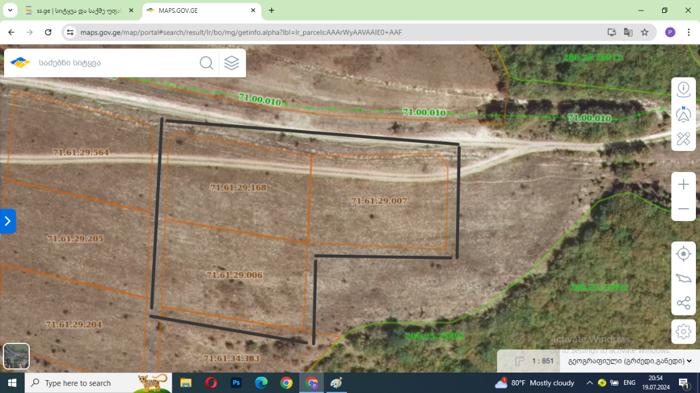The width and height of the screenshot is (700, 393).
Task: Open the map layers panel
Action: click(231, 63)
